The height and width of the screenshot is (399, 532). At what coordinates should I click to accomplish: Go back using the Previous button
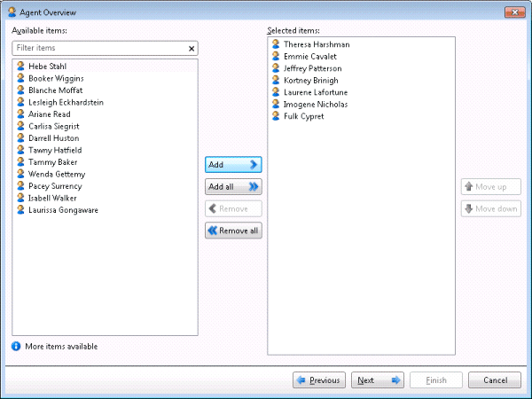point(318,380)
